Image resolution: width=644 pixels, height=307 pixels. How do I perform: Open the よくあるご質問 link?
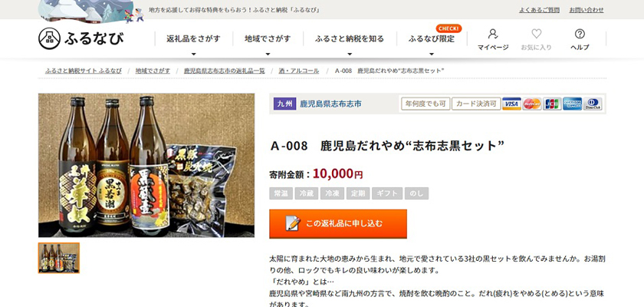tap(539, 10)
